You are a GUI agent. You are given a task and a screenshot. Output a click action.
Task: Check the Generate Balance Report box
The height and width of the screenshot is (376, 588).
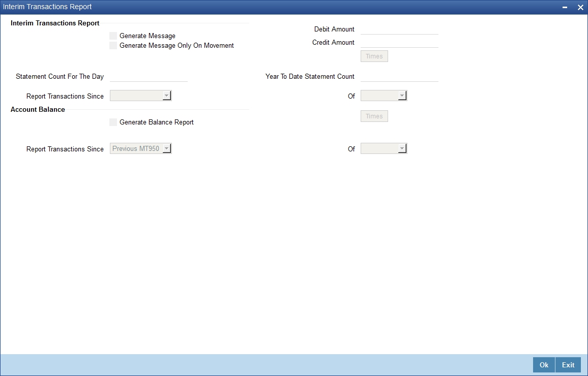[113, 122]
